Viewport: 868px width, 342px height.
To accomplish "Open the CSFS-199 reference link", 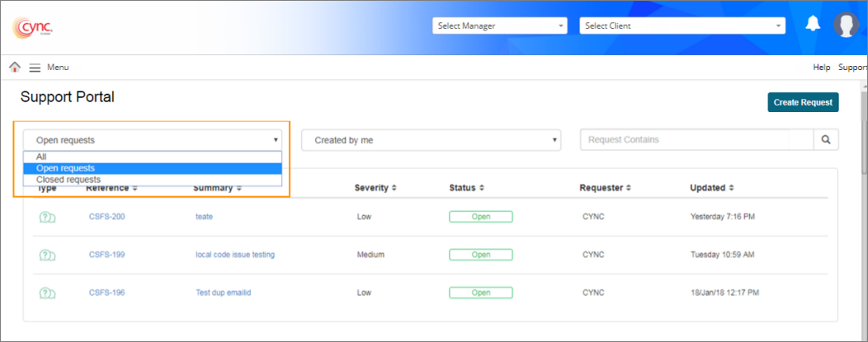I will point(106,255).
